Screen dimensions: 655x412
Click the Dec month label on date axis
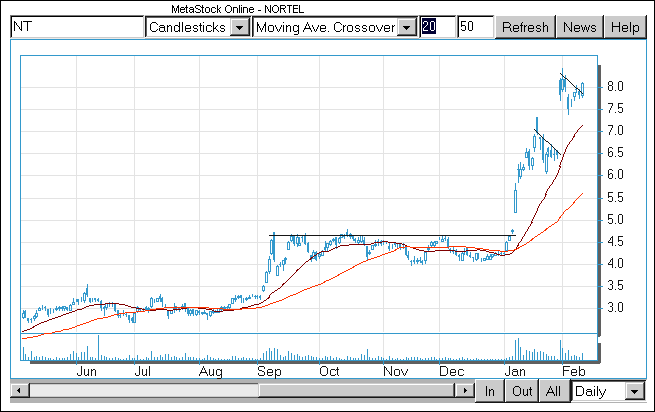click(x=452, y=371)
